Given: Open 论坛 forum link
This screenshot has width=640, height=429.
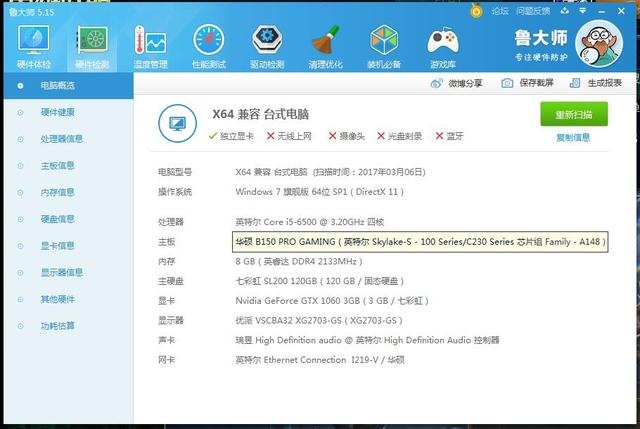Looking at the screenshot, I should 500,11.
